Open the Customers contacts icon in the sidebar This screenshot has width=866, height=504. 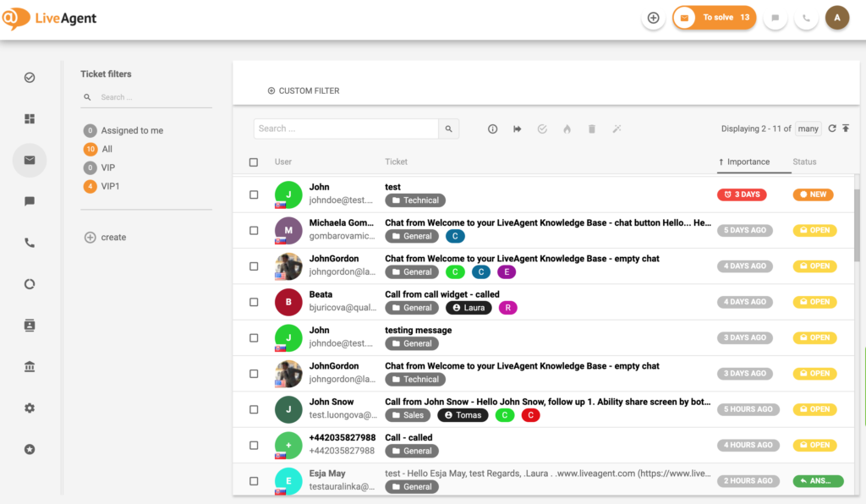point(30,326)
